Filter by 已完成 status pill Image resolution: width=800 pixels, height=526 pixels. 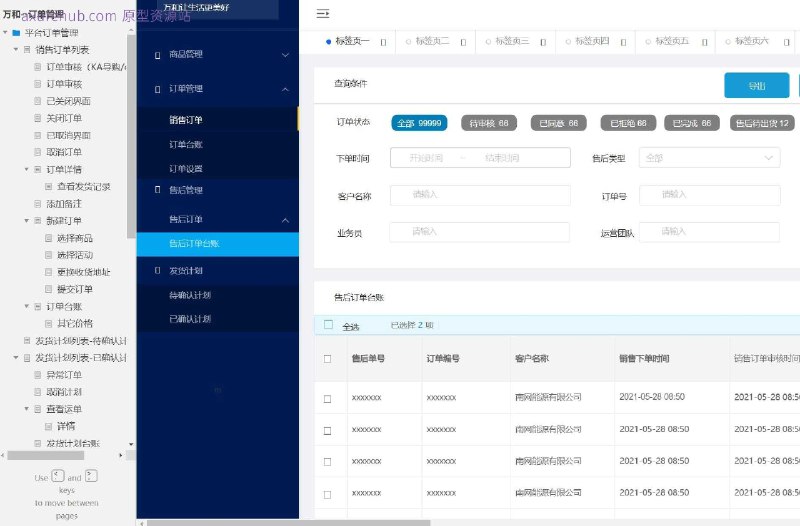[x=692, y=123]
